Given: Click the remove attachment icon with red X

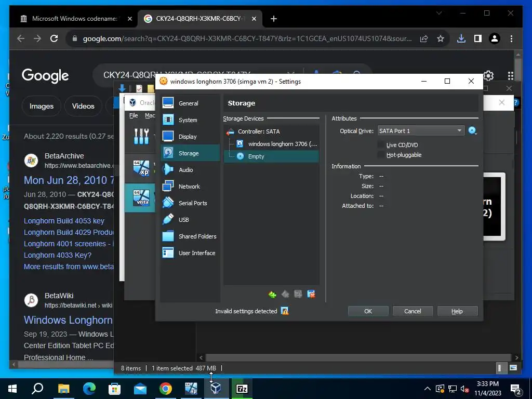Looking at the screenshot, I should [311, 294].
